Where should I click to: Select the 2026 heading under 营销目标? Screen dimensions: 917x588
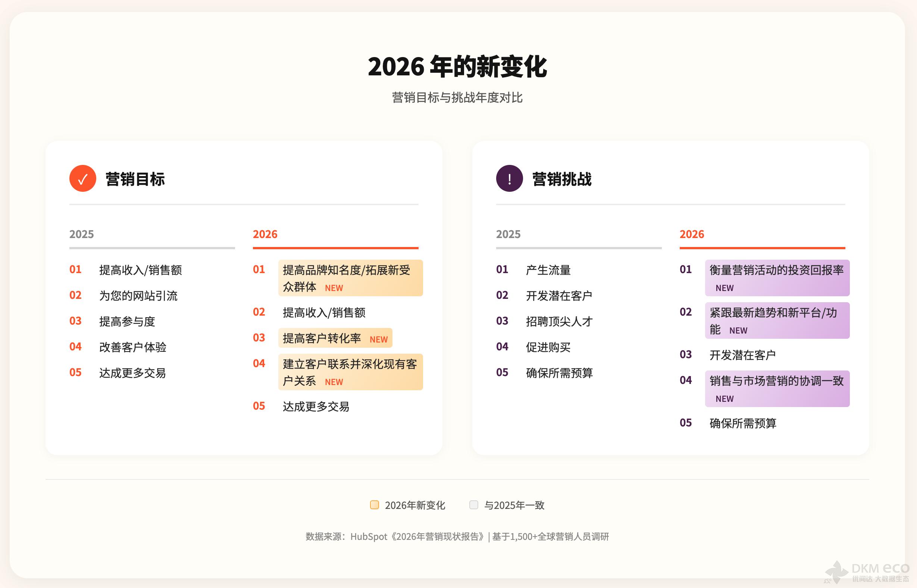coord(265,234)
